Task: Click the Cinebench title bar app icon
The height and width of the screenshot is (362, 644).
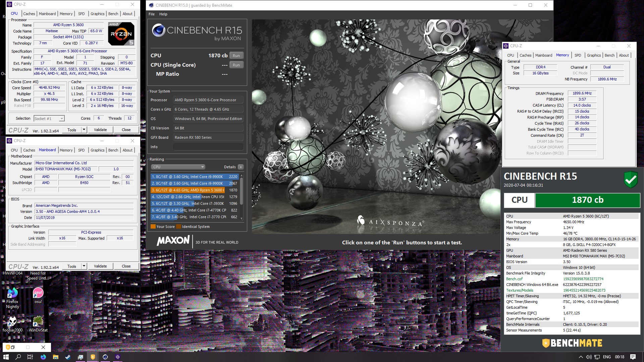Action: (151, 5)
